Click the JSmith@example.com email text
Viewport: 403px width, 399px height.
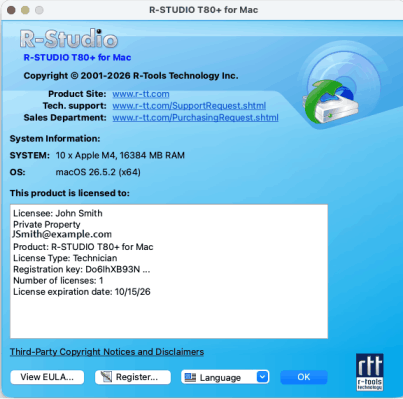coord(62,234)
